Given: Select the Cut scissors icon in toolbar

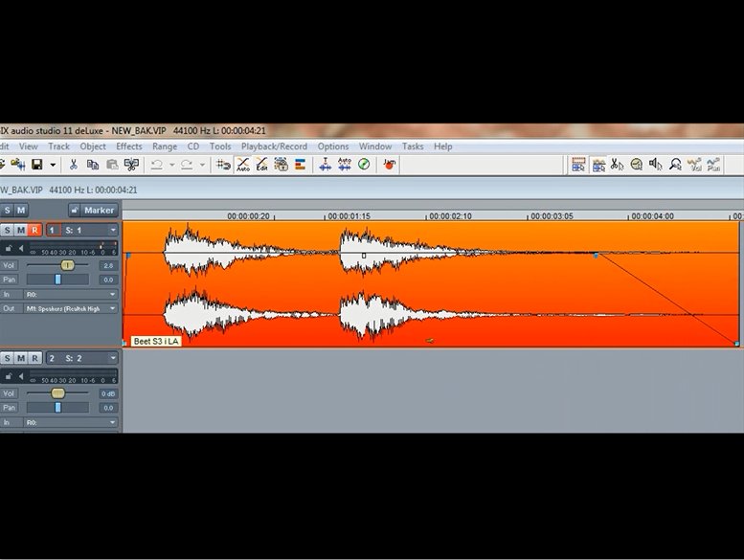Looking at the screenshot, I should click(x=73, y=165).
